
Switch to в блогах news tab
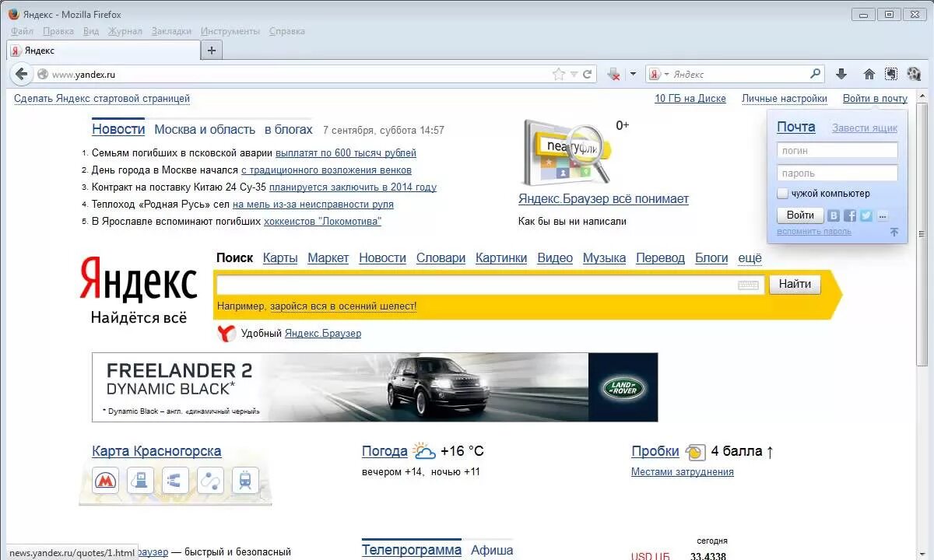(x=288, y=129)
